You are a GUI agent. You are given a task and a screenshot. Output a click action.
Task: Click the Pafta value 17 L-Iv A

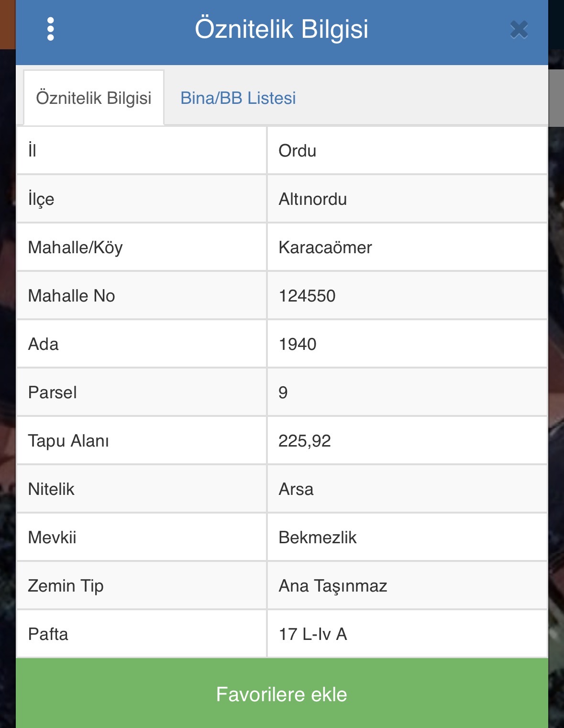pyautogui.click(x=313, y=634)
